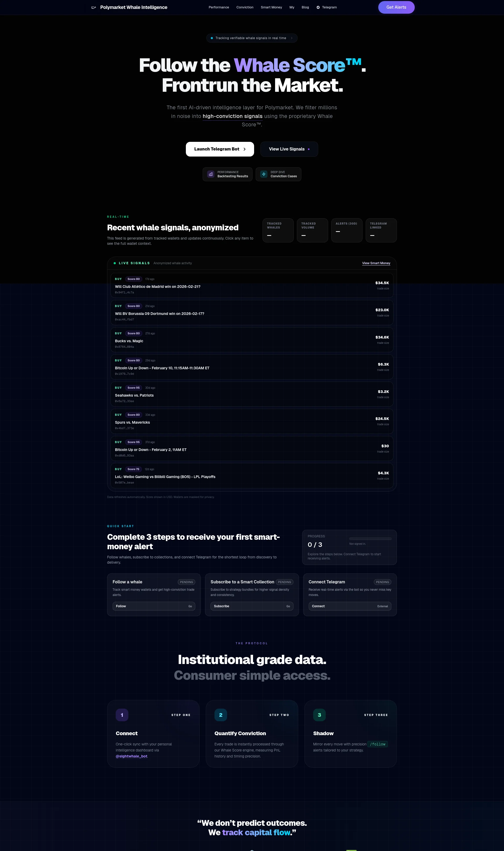Click the step 1 number badge
The width and height of the screenshot is (504, 851).
[122, 715]
